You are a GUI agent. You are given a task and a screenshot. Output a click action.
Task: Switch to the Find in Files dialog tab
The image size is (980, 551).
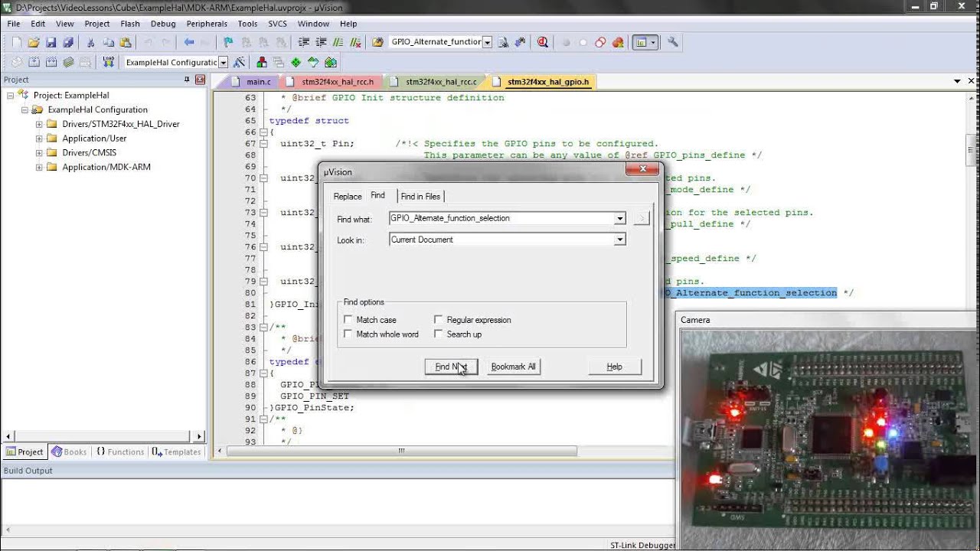[420, 197]
